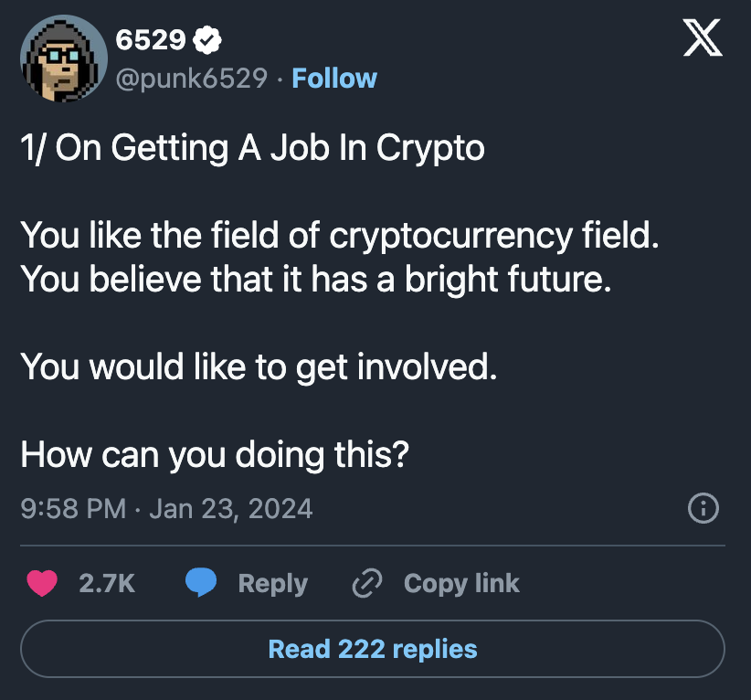The image size is (751, 700).
Task: Open the 9:58 PM Jan 23, 2024 timestamp
Action: click(166, 508)
